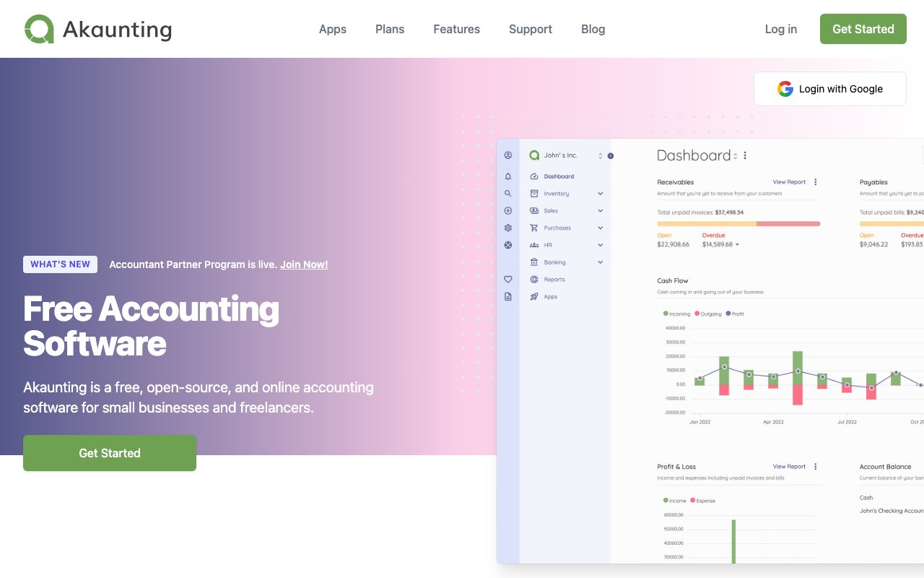Screen dimensions: 924x578
Task: Click the round sidebar collapse button near John's Inc.
Action: [611, 155]
